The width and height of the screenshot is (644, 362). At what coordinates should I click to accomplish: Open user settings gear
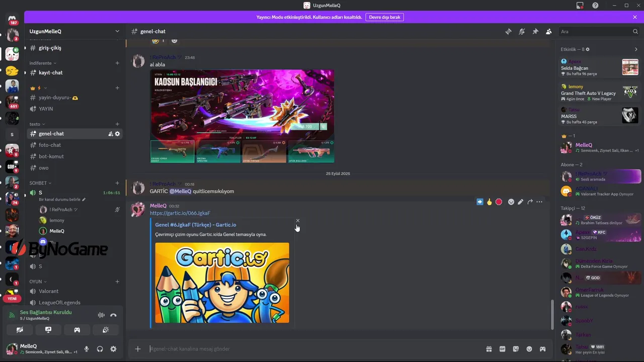coord(113,349)
